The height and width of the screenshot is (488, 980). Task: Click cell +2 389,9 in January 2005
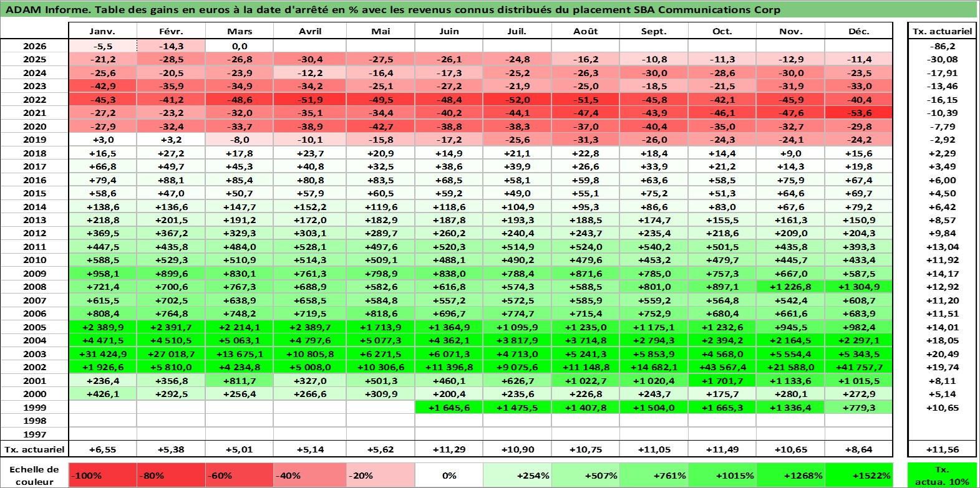102,327
